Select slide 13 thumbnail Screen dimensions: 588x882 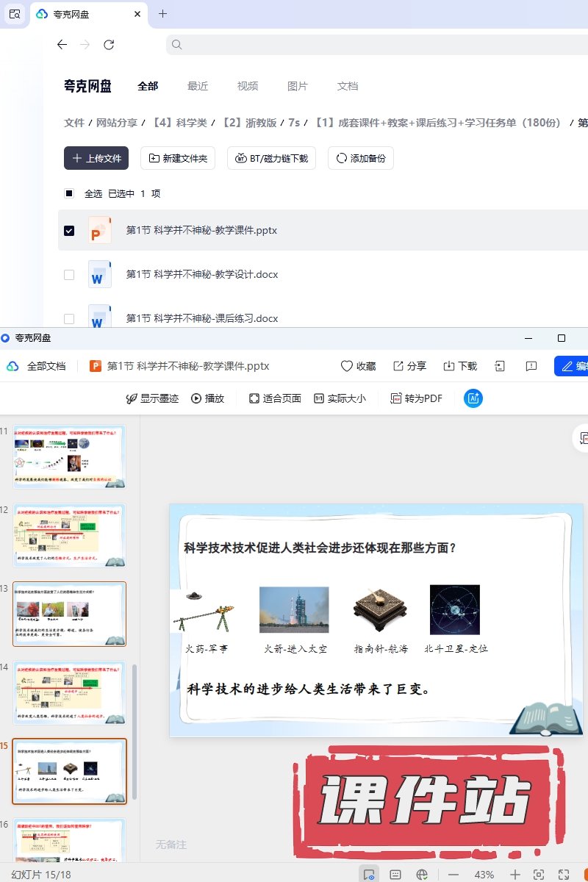(x=70, y=614)
